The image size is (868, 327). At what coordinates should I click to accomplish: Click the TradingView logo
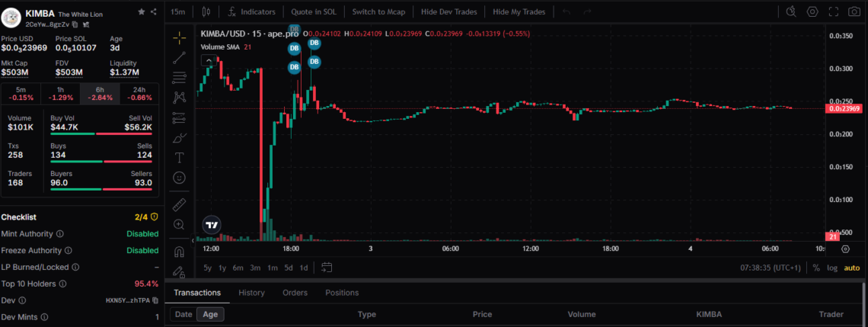pyautogui.click(x=212, y=225)
